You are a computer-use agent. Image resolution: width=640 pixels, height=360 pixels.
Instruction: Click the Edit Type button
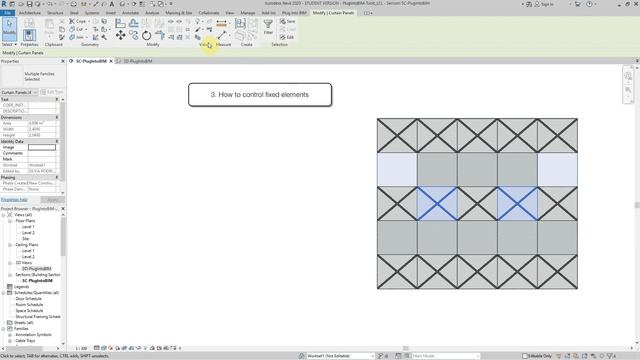point(52,92)
